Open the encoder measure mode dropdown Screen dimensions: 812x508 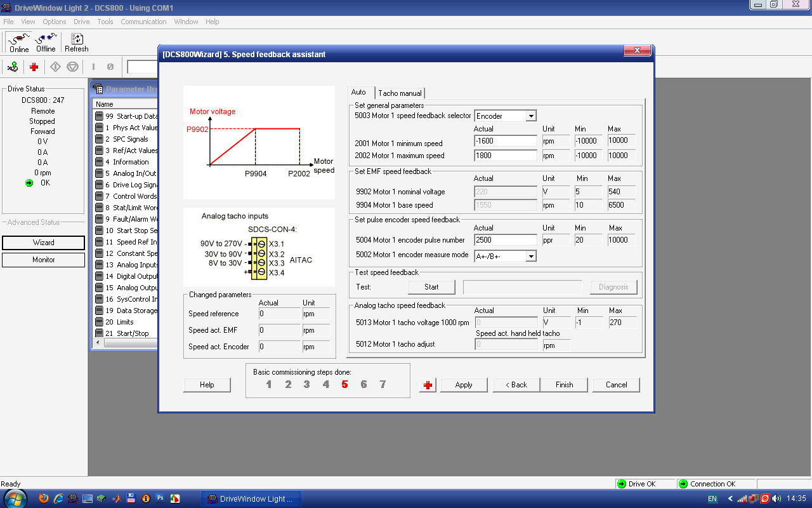531,256
